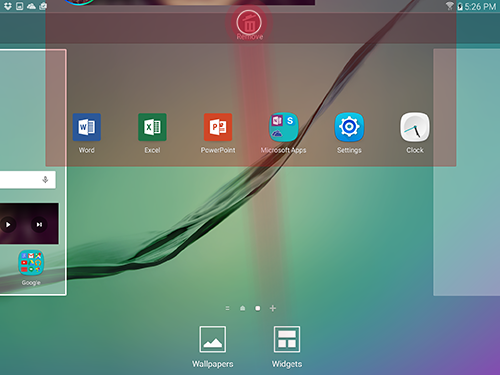Add a new home screen page
Screen dimensions: 500x375
pyautogui.click(x=273, y=308)
